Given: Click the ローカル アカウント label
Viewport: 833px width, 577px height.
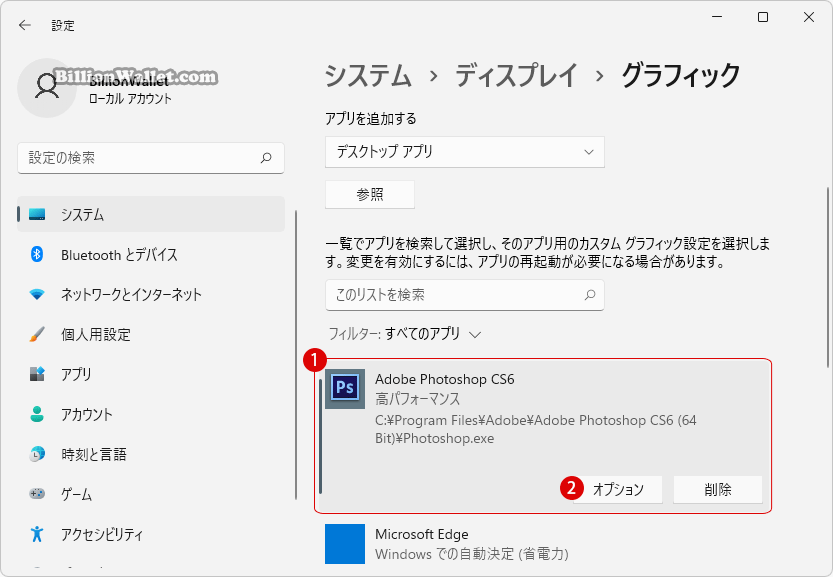Looking at the screenshot, I should point(130,99).
